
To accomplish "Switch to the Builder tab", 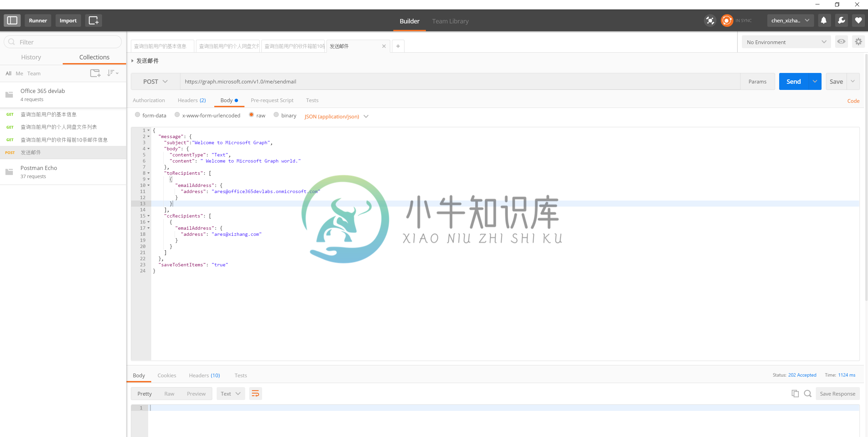I will (410, 21).
